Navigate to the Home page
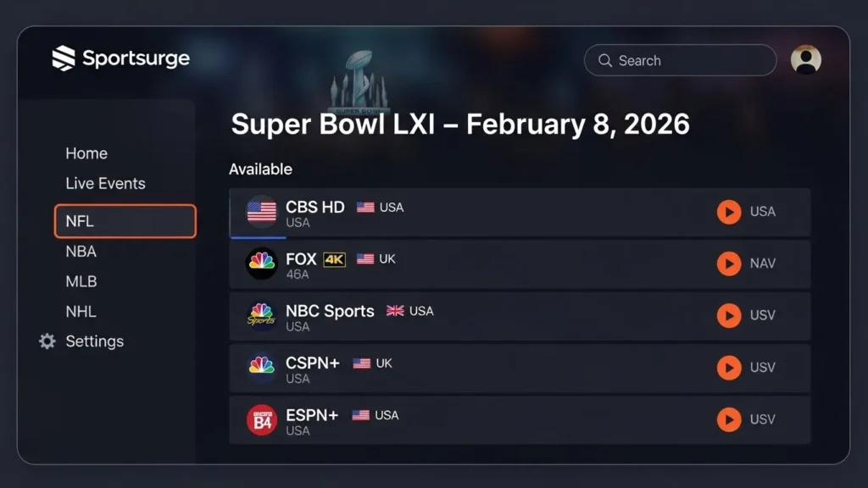The height and width of the screenshot is (488, 868). click(86, 153)
